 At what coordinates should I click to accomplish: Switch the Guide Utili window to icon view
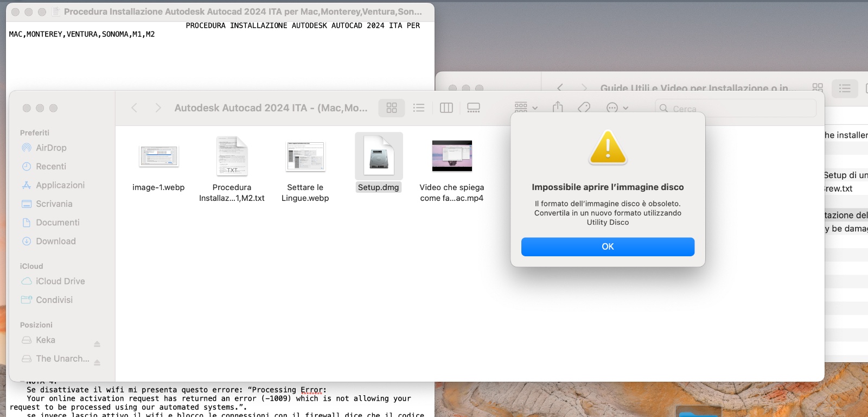[x=818, y=88]
